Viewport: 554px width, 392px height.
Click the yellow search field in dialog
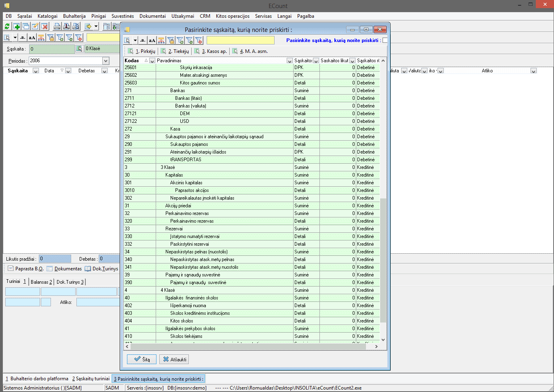pos(240,40)
